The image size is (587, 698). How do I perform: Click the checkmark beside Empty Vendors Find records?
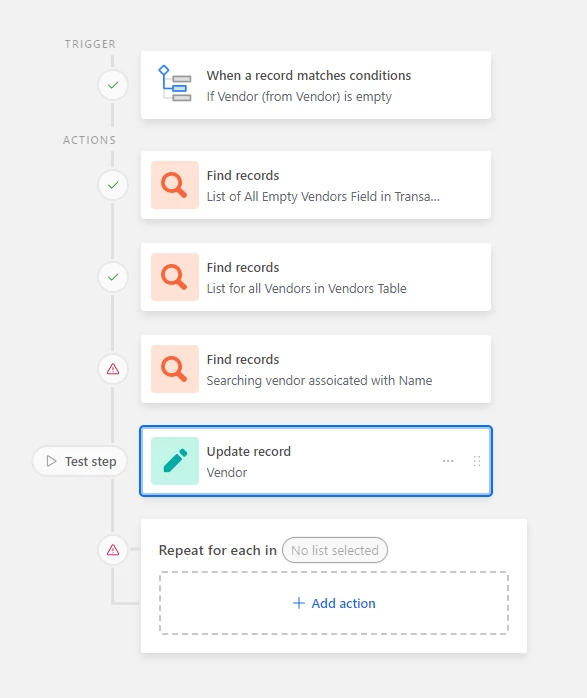pyautogui.click(x=113, y=185)
